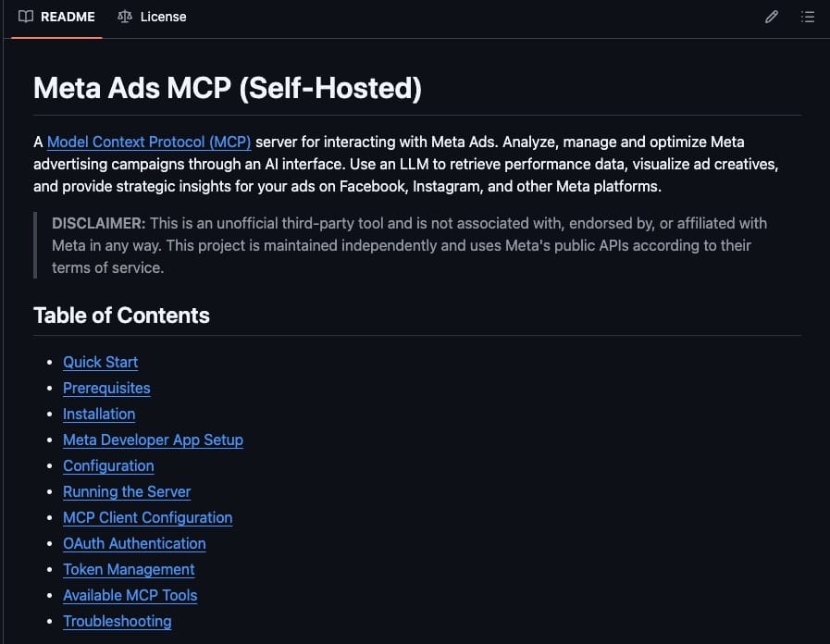Click the License scale icon
This screenshot has width=830, height=644.
click(125, 17)
